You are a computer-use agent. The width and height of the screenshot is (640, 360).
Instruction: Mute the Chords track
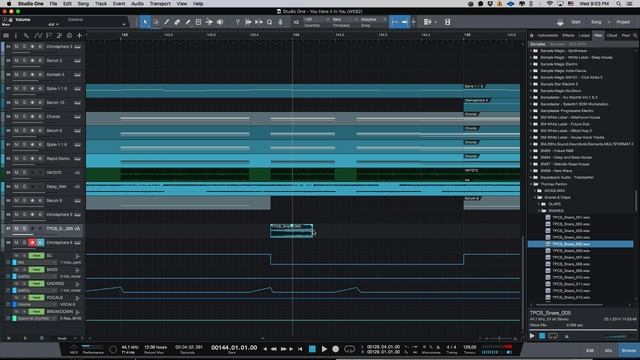16,116
